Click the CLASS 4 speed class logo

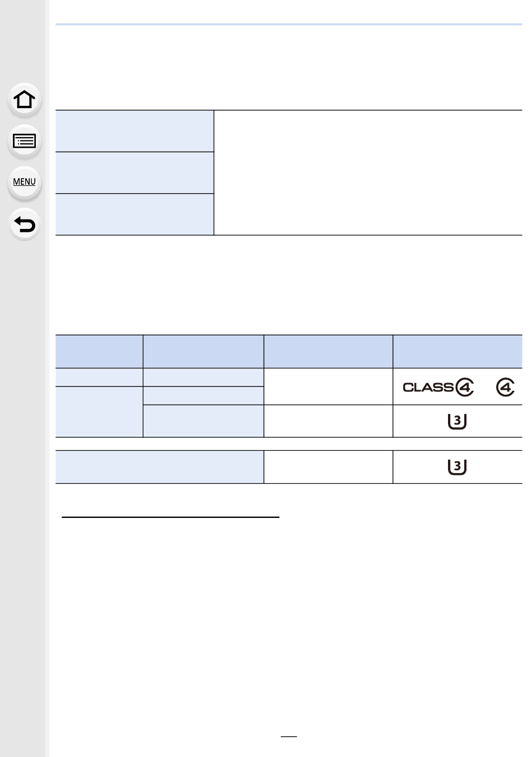(438, 387)
